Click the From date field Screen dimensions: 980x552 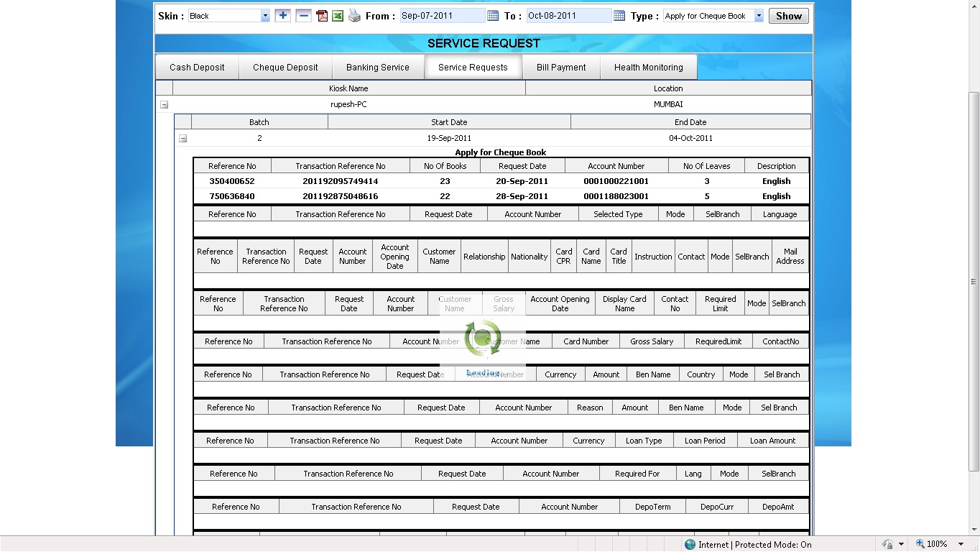pos(443,16)
